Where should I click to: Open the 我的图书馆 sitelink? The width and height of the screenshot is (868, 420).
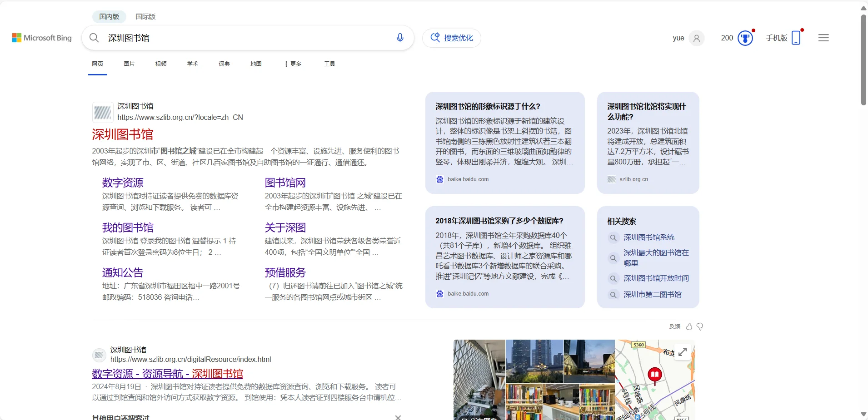(x=128, y=227)
